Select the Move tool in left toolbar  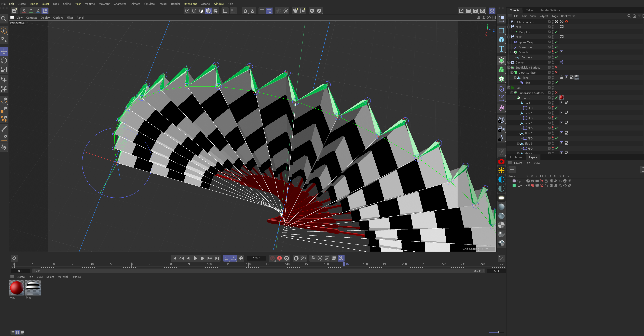[x=4, y=51]
